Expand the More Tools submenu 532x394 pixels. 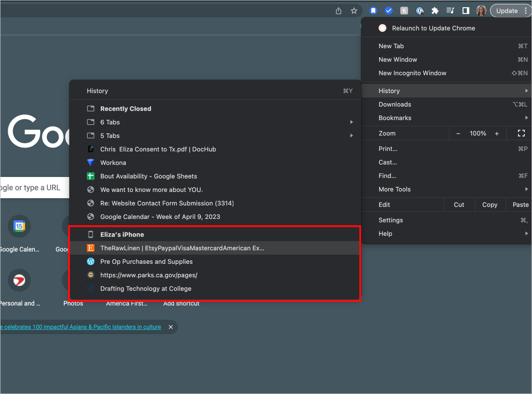click(447, 190)
